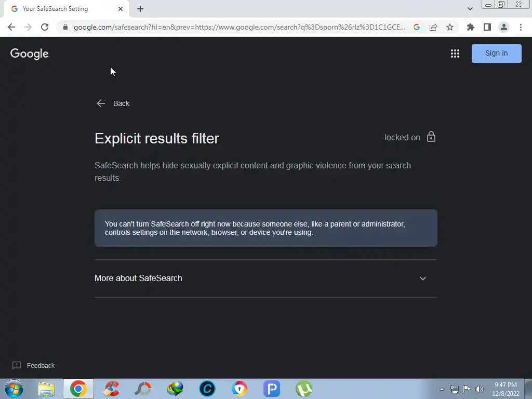Launch uTorrent from the taskbar
The height and width of the screenshot is (399, 532).
point(304,389)
